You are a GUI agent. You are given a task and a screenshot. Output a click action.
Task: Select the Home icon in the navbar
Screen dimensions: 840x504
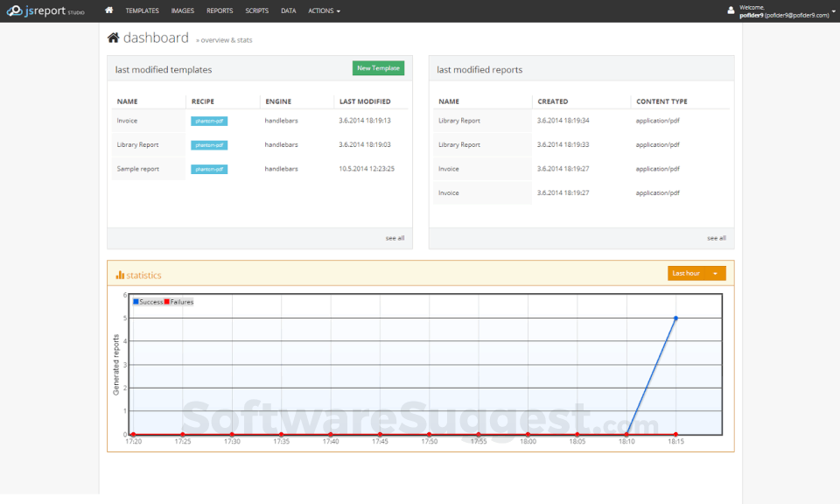pyautogui.click(x=108, y=10)
